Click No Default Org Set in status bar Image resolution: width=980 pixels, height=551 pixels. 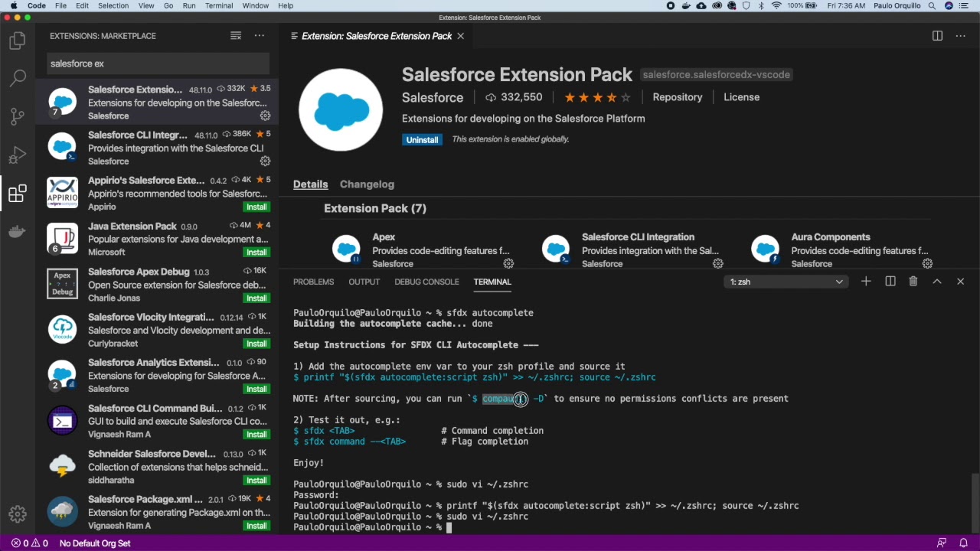pyautogui.click(x=95, y=543)
